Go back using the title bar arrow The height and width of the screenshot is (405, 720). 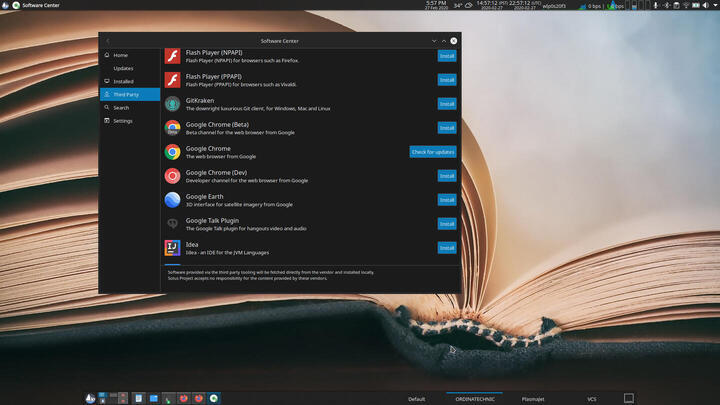coord(108,41)
